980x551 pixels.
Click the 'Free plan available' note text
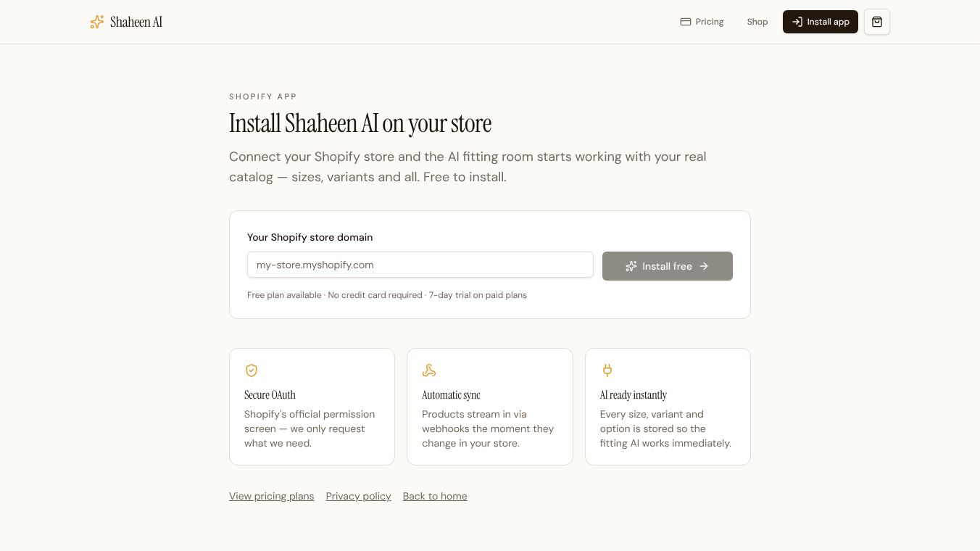click(387, 295)
